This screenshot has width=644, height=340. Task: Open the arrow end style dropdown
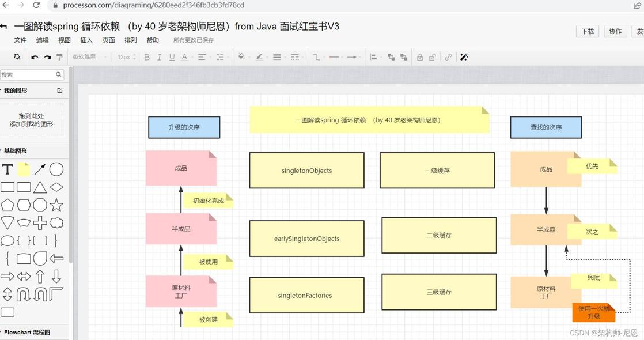[352, 57]
